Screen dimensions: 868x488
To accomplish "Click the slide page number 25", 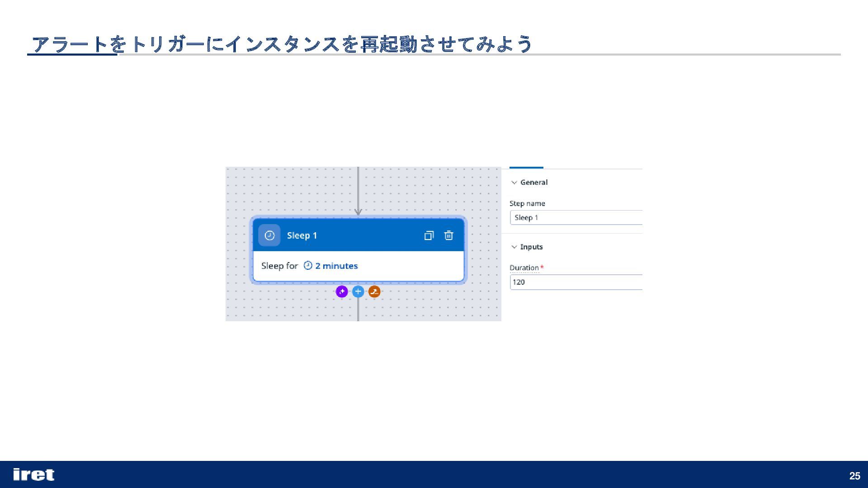I will (x=854, y=475).
